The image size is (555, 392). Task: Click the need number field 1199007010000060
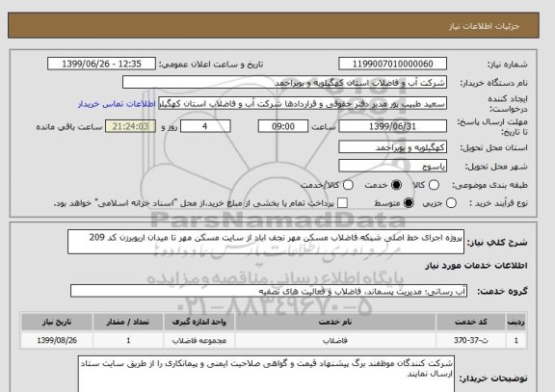[392, 64]
